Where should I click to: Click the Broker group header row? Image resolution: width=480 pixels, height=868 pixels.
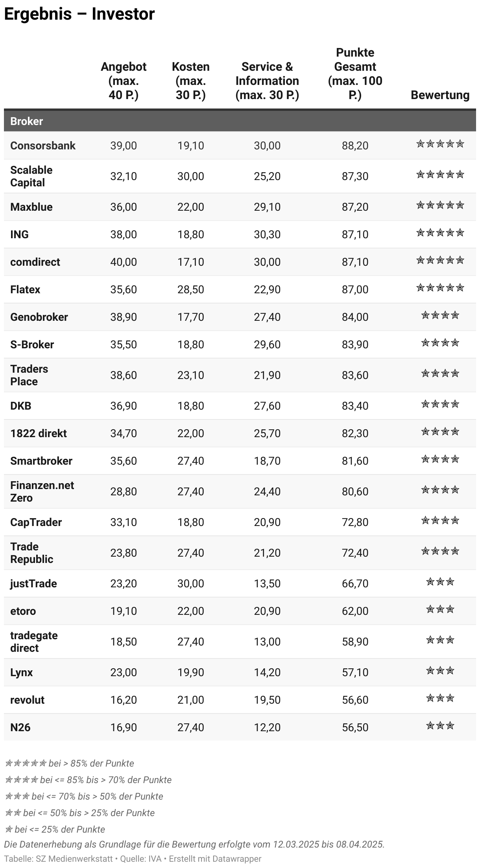(240, 121)
